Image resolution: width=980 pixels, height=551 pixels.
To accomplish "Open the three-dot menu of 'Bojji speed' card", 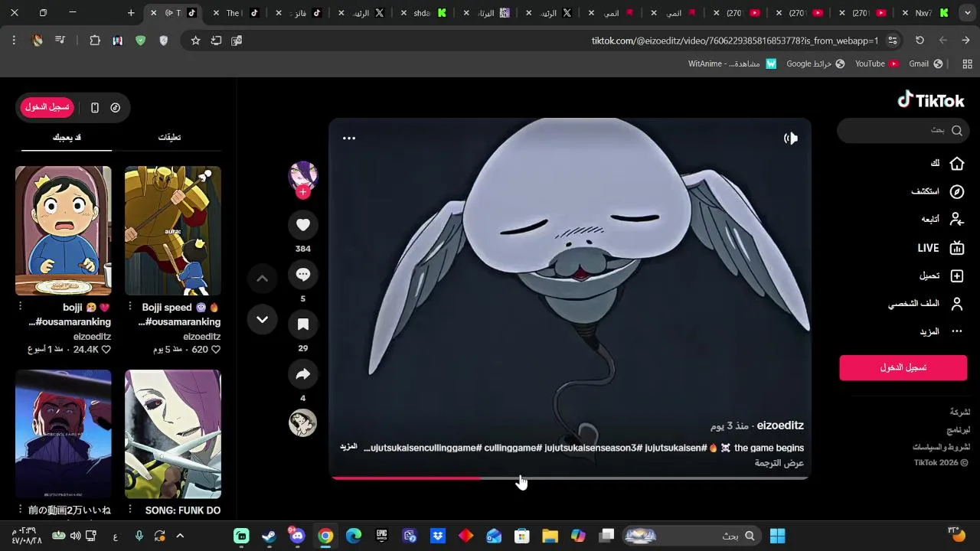I will 130,307.
